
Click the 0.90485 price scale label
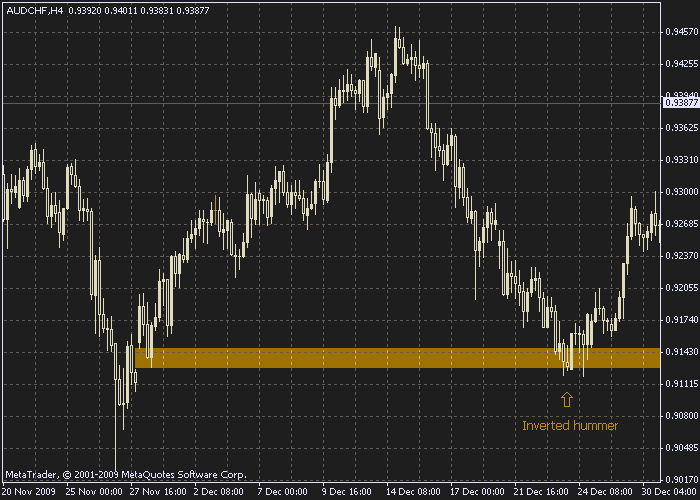(x=681, y=448)
